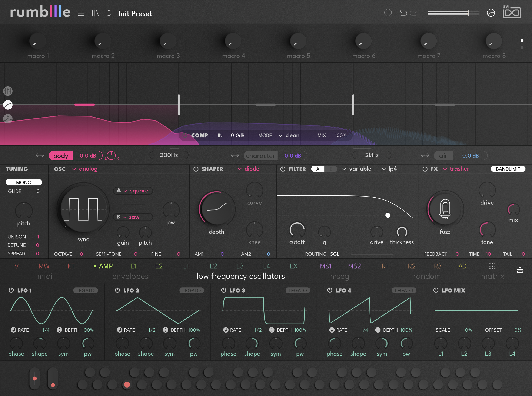The width and height of the screenshot is (532, 396).
Task: Click the Init Preset name
Action: [135, 14]
